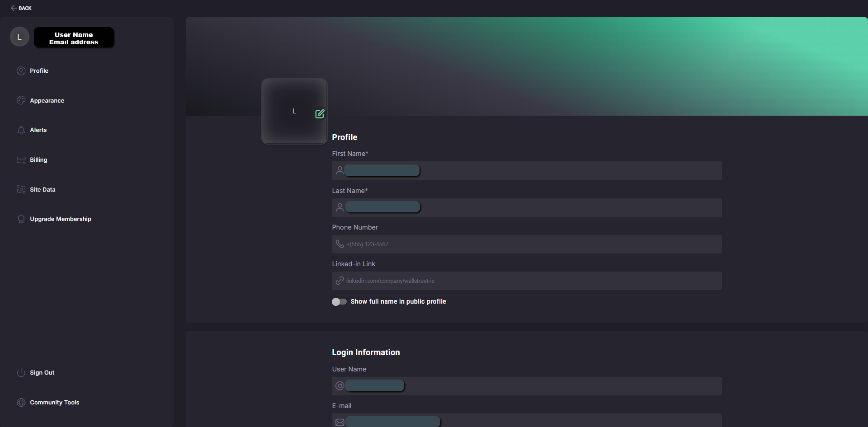The width and height of the screenshot is (868, 427).
Task: Click the Site Data icon
Action: [21, 189]
